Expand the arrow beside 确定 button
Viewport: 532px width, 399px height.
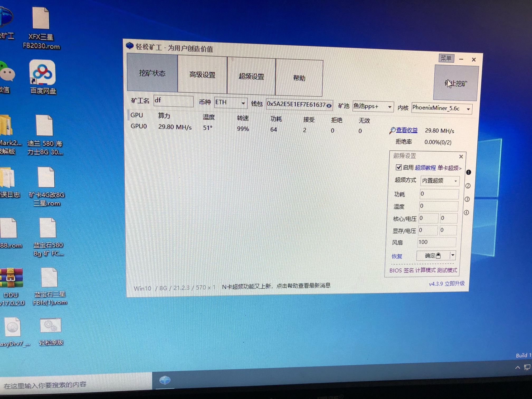pos(453,255)
